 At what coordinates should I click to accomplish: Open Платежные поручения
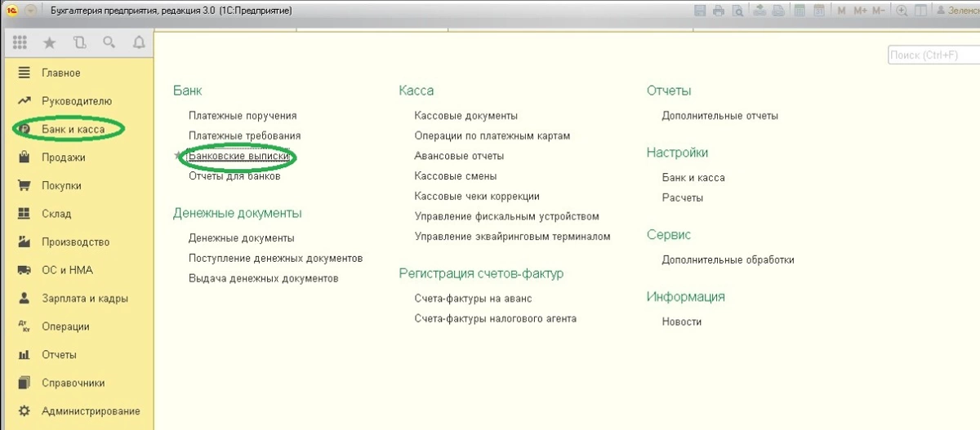click(243, 116)
